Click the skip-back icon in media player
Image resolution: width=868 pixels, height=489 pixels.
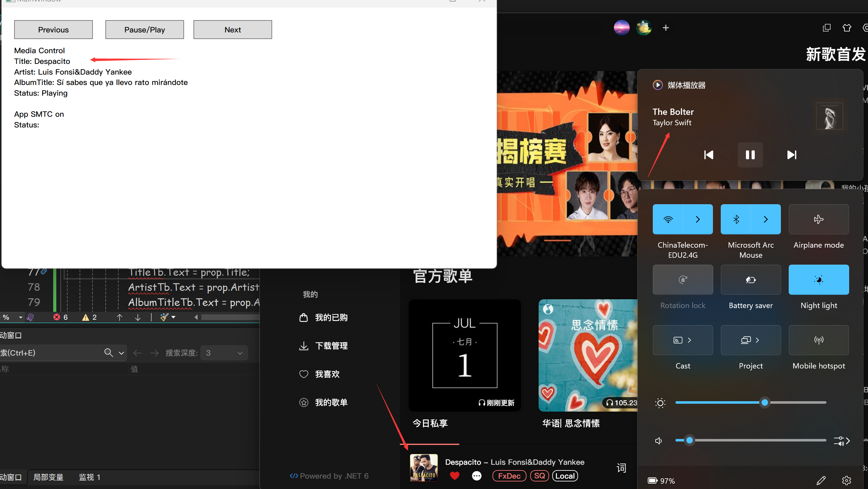coord(708,155)
